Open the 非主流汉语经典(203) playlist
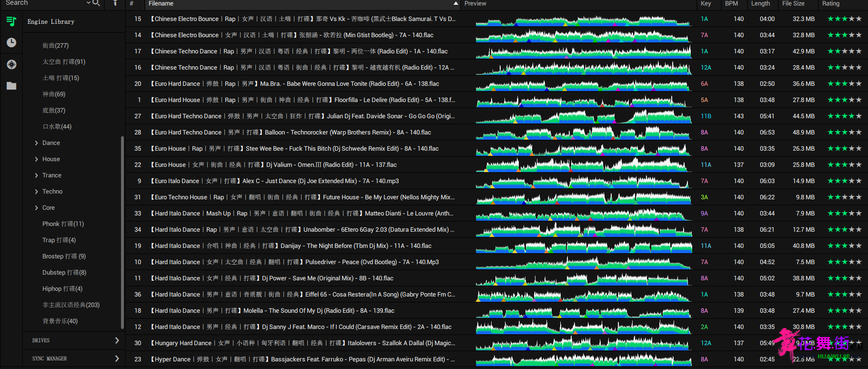The height and width of the screenshot is (369, 868). click(71, 305)
